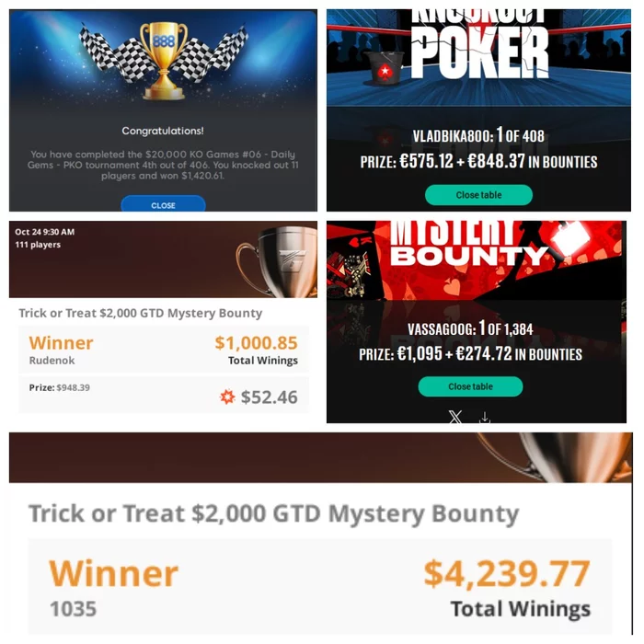Click the $4,239.77 total winnings amount
The height and width of the screenshot is (644, 644).
pyautogui.click(x=506, y=573)
